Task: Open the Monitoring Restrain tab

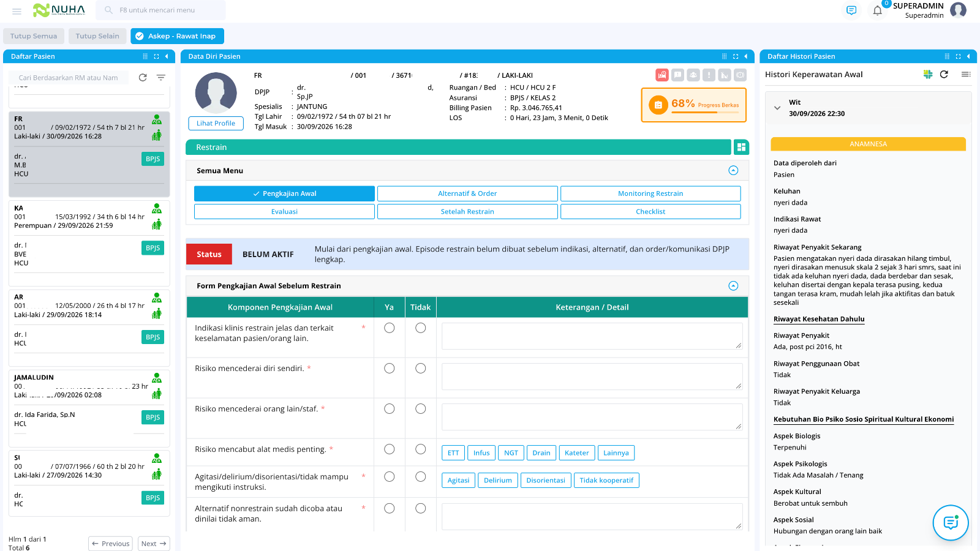Action: 650,193
